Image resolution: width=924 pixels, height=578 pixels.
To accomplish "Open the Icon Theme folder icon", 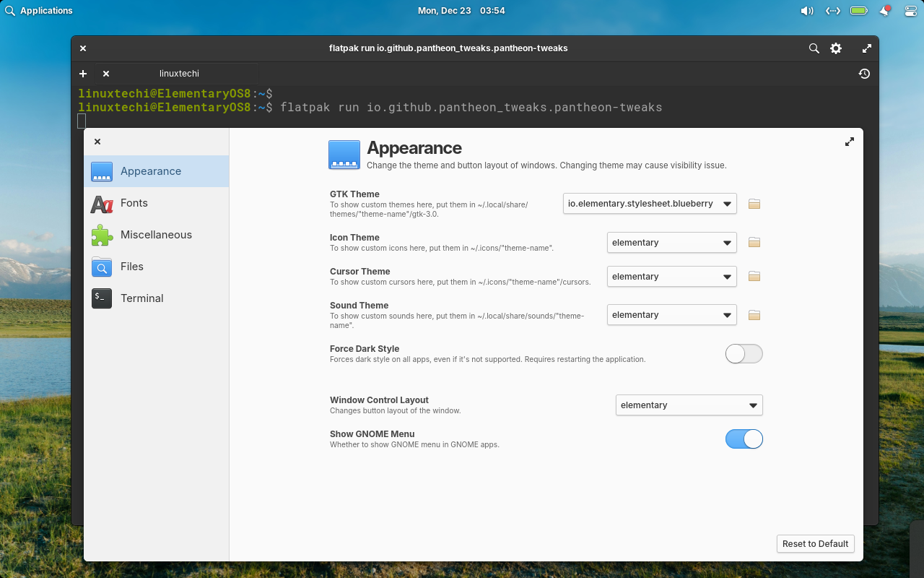I will (x=754, y=242).
